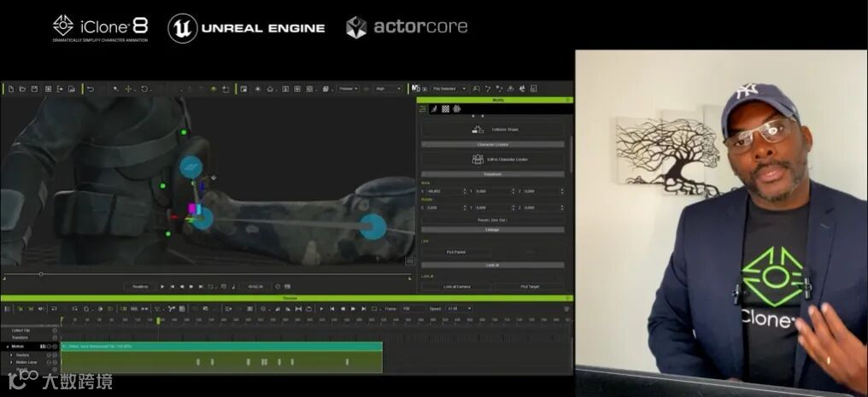Open a project with the folder icon
The image size is (868, 397).
[22, 89]
